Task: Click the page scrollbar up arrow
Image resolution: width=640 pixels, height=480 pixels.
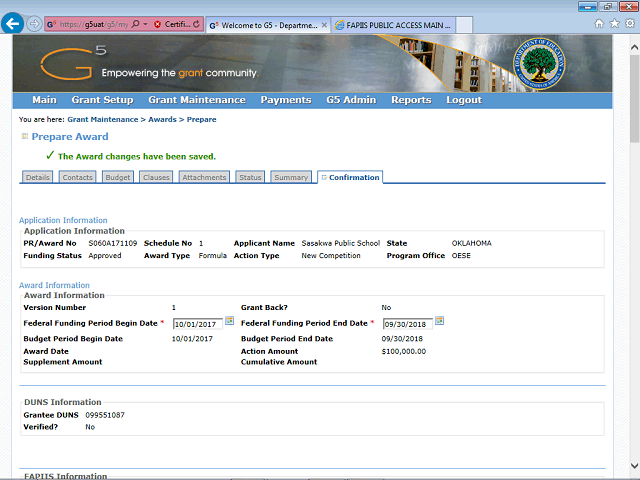Action: [634, 47]
